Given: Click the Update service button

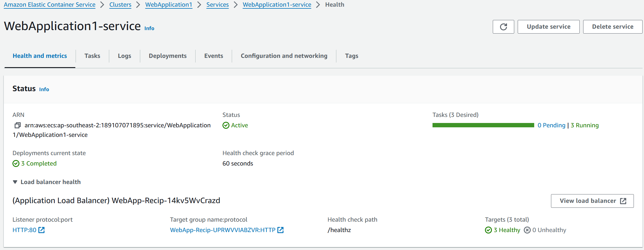Looking at the screenshot, I should click(x=548, y=27).
